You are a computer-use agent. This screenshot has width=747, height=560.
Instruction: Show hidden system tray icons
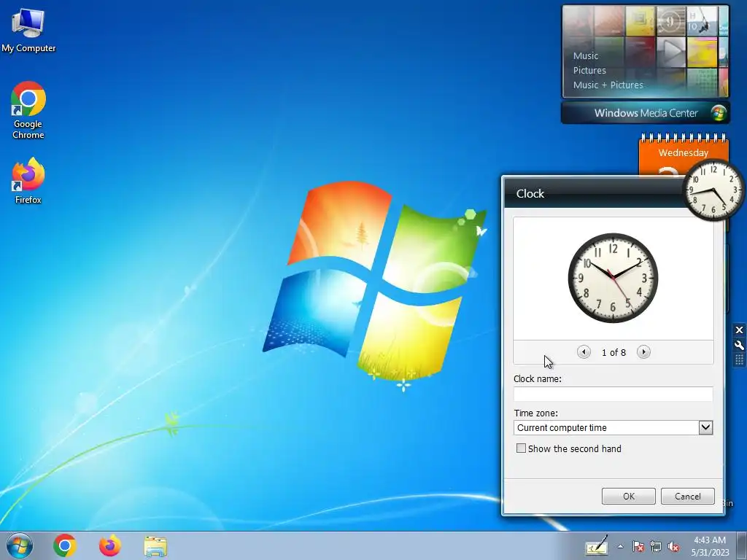620,546
